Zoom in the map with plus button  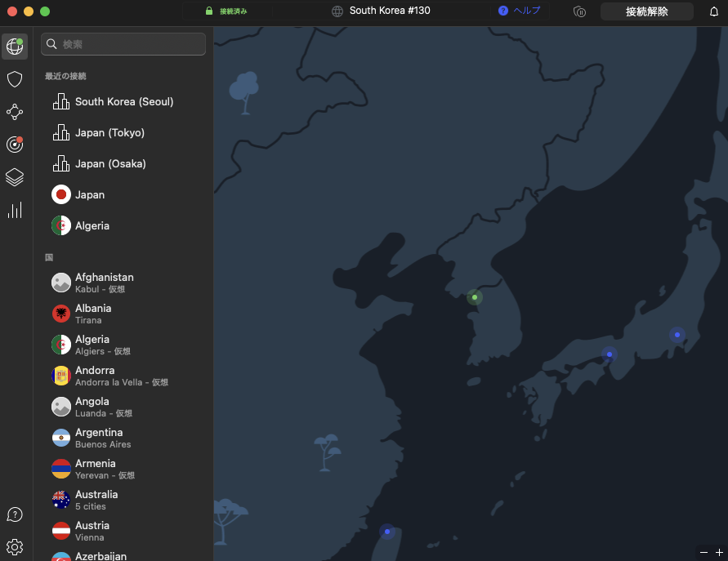click(719, 553)
